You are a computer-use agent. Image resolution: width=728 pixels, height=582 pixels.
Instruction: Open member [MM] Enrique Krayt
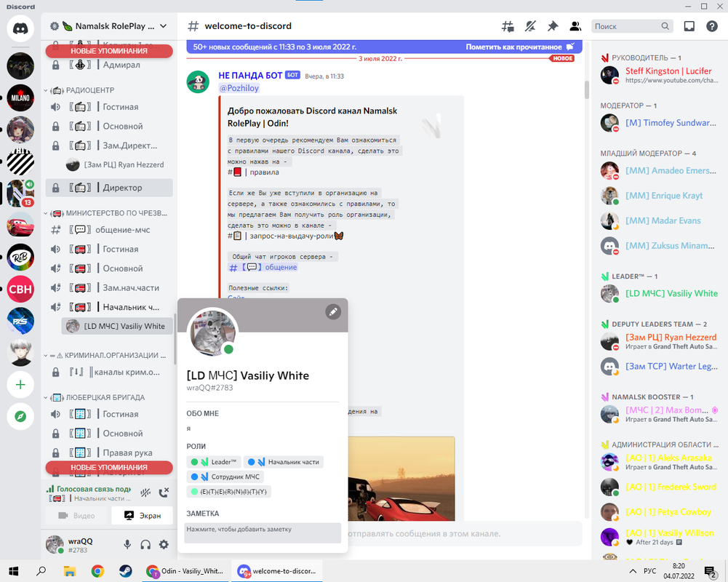pos(660,196)
